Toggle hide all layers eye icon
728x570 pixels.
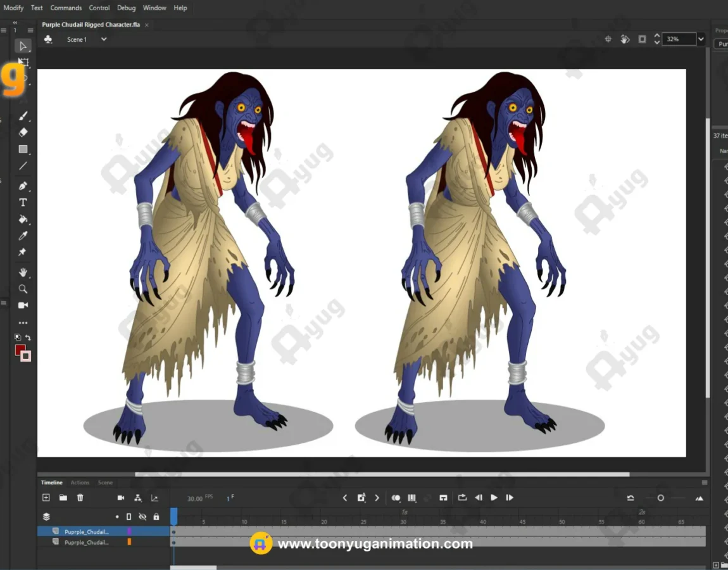click(x=142, y=517)
